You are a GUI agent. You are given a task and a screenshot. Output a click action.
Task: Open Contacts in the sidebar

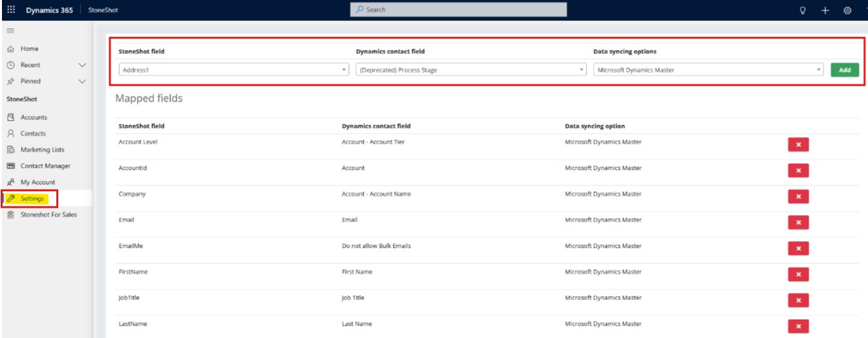[33, 134]
